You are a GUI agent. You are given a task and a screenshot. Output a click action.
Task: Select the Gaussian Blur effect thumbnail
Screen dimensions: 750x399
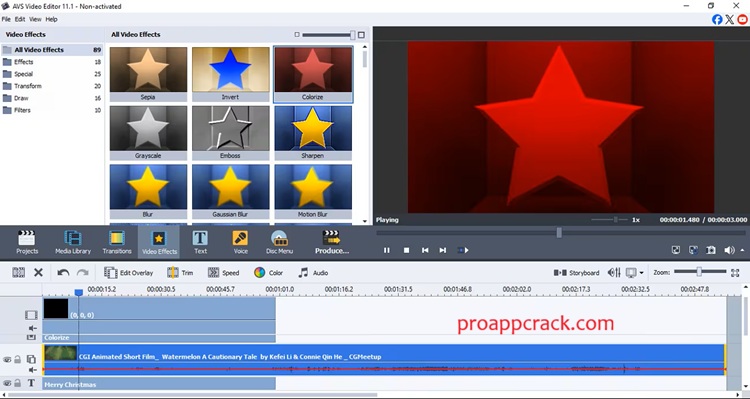(231, 191)
